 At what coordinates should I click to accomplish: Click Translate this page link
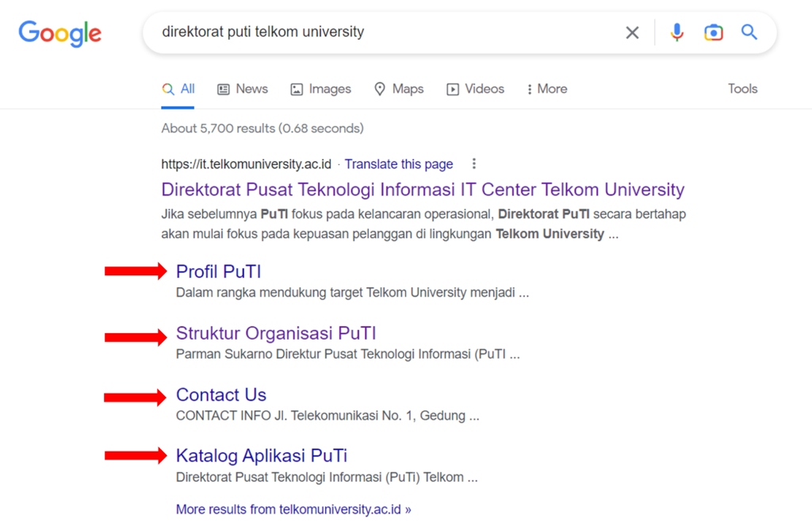(x=399, y=164)
